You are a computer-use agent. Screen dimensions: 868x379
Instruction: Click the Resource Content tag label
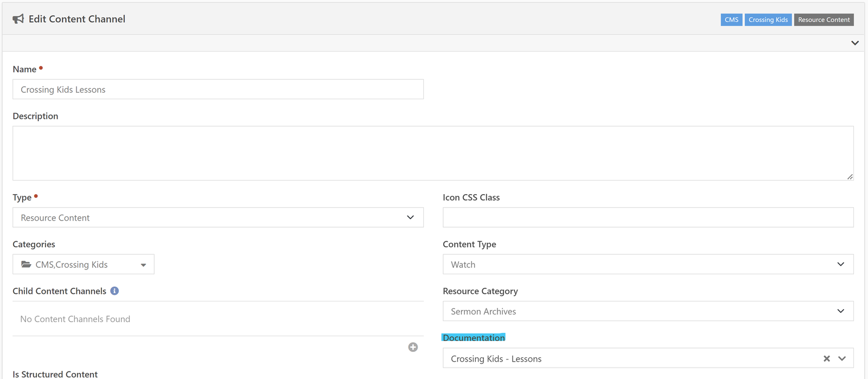824,20
